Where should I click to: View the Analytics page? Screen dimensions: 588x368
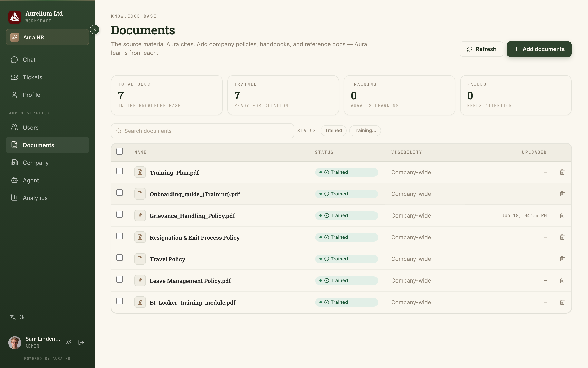point(47,198)
